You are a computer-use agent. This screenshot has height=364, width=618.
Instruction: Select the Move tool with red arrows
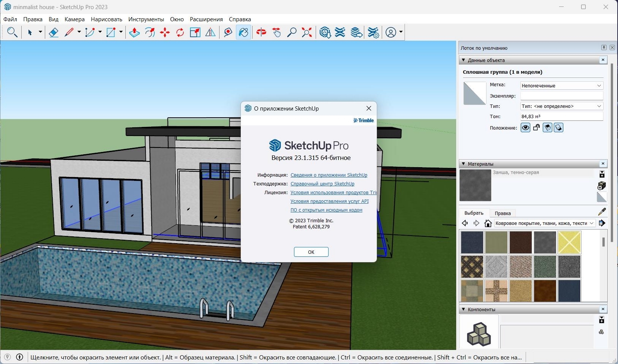click(x=165, y=32)
